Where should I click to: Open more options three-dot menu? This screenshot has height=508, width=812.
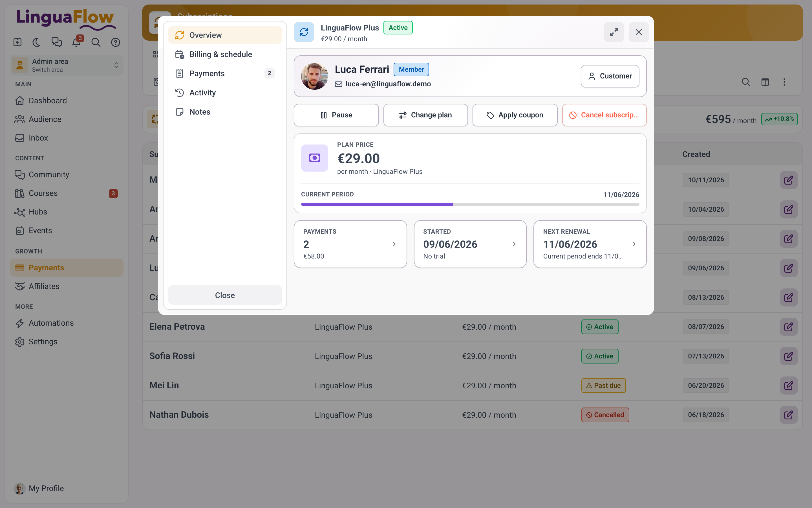coord(784,82)
